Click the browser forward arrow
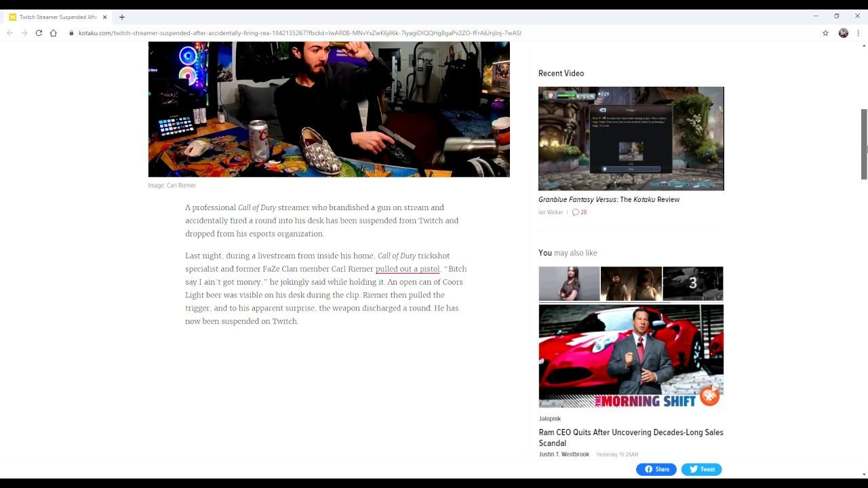 coord(24,33)
